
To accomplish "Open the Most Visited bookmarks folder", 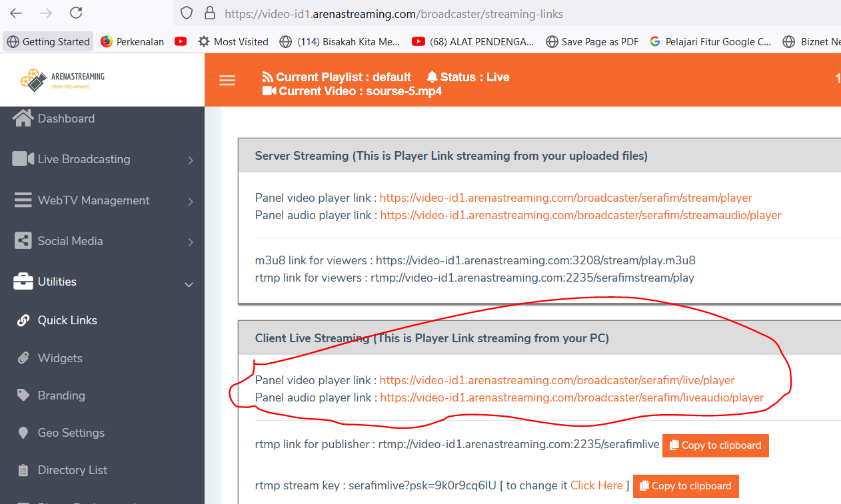I will tap(233, 41).
